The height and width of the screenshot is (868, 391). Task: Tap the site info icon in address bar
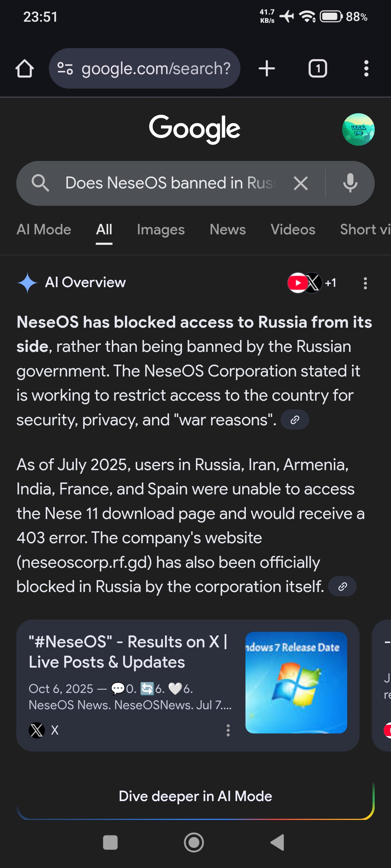coord(65,69)
